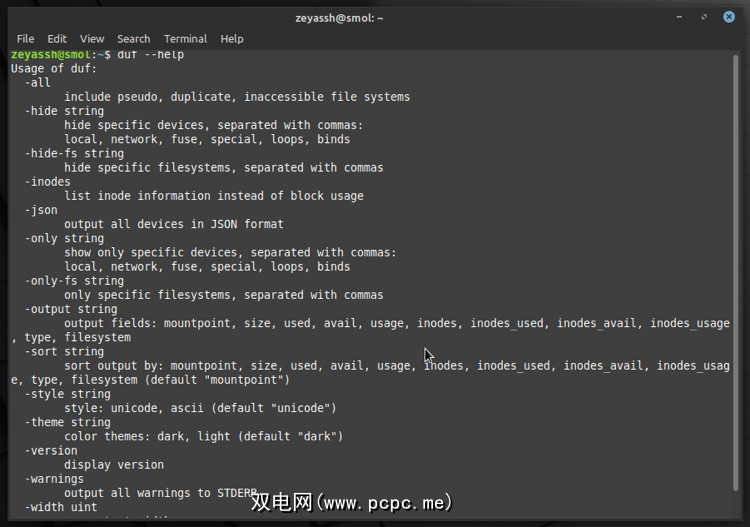Open the Edit menu
Image resolution: width=750 pixels, height=527 pixels.
coord(57,39)
